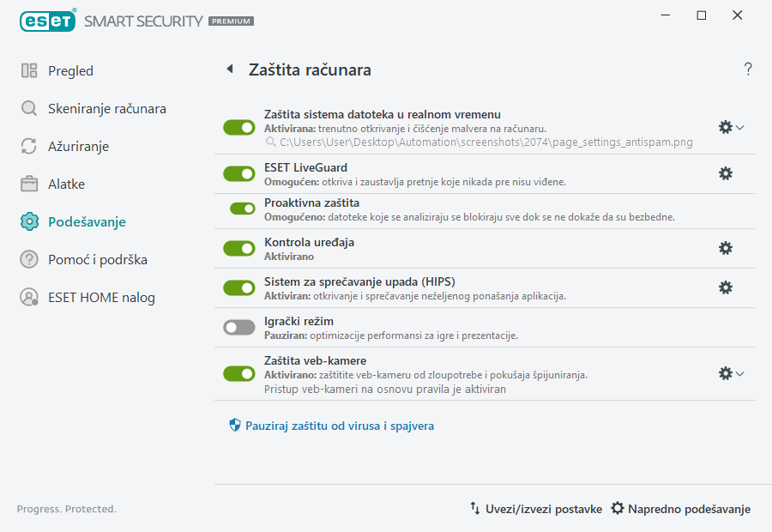Open settings for Kontrola uređaja
This screenshot has width=772, height=532.
pos(726,248)
